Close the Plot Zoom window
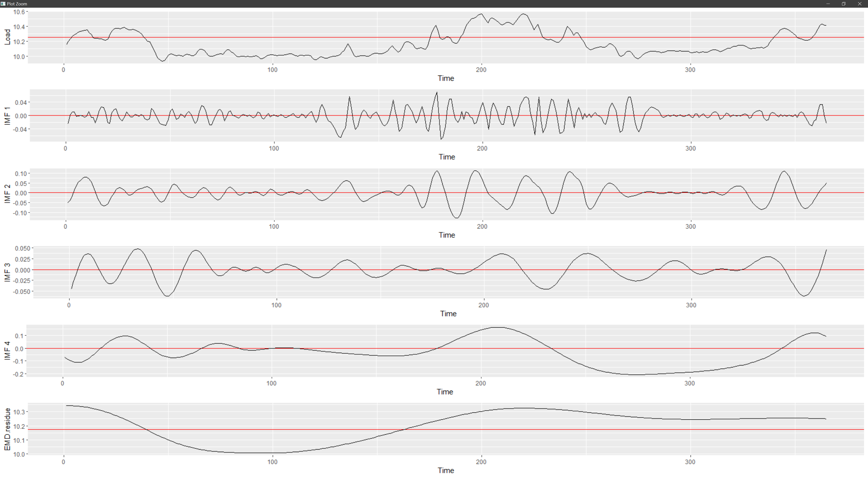The width and height of the screenshot is (868, 478). coord(860,4)
